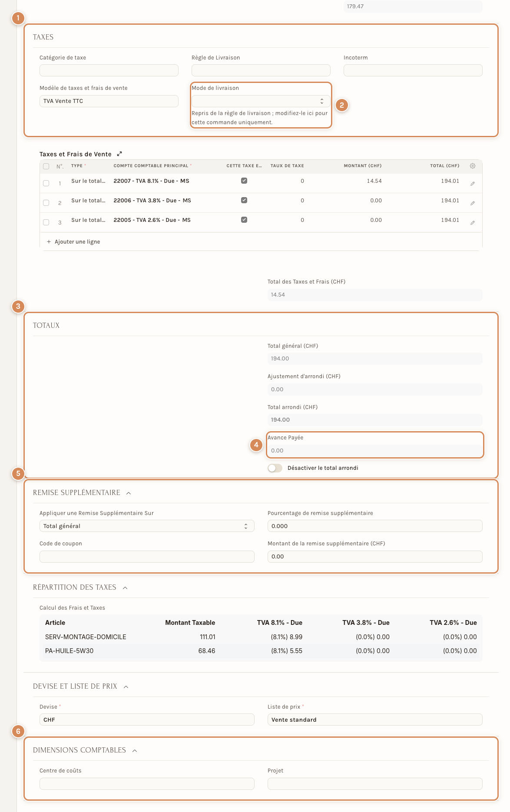This screenshot has width=510, height=812.
Task: Select the row checkbox for TVA 8.1% line
Action: tap(46, 183)
